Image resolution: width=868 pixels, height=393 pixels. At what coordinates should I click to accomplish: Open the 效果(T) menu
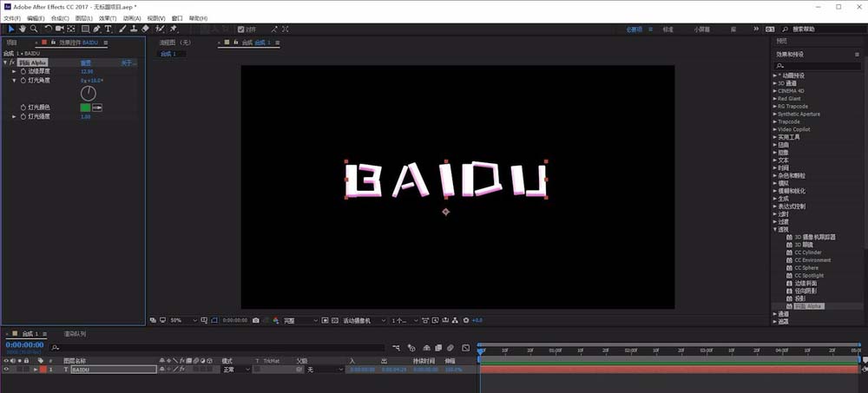[x=108, y=18]
